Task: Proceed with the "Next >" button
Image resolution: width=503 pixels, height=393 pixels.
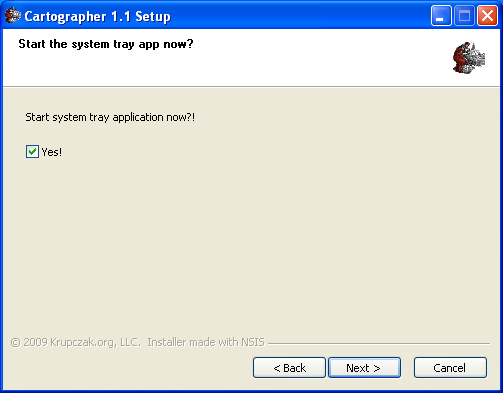Action: [364, 368]
